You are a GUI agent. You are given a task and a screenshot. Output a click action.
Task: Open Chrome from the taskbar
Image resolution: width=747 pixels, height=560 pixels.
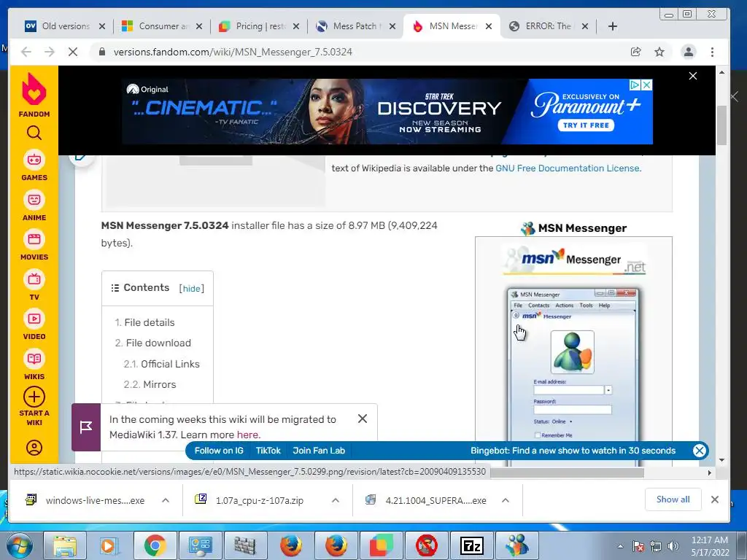[155, 545]
